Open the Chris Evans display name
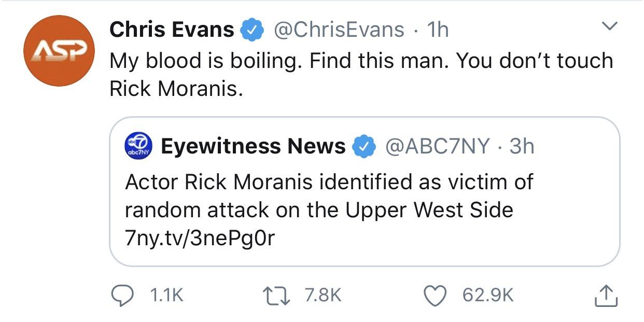This screenshot has width=644, height=322. 172,30
